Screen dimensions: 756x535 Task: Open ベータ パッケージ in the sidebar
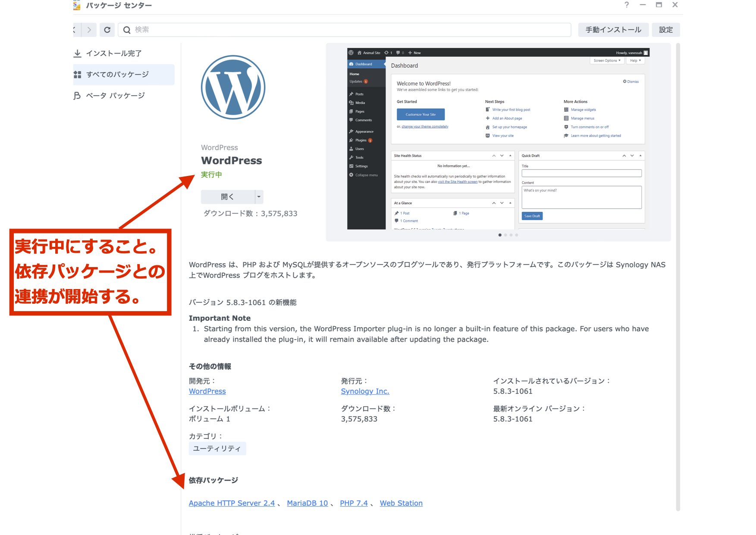[115, 96]
